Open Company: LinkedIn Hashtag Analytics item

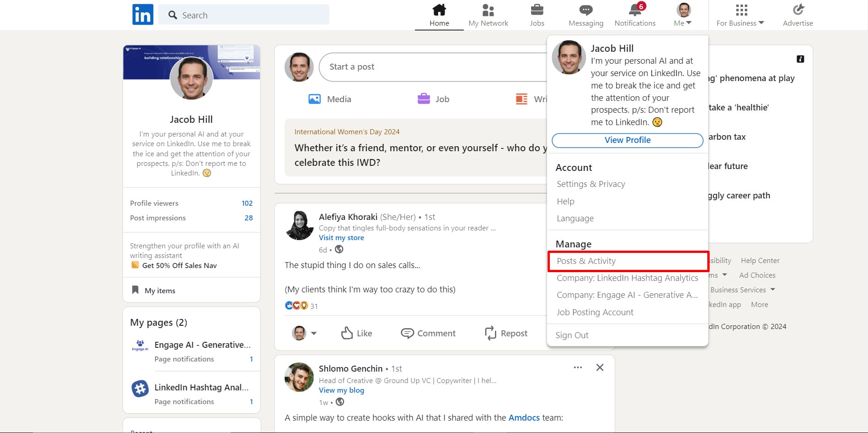point(627,278)
